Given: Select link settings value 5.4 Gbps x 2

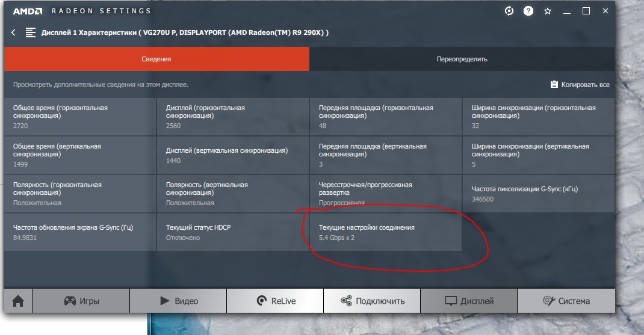Looking at the screenshot, I should pyautogui.click(x=336, y=238).
